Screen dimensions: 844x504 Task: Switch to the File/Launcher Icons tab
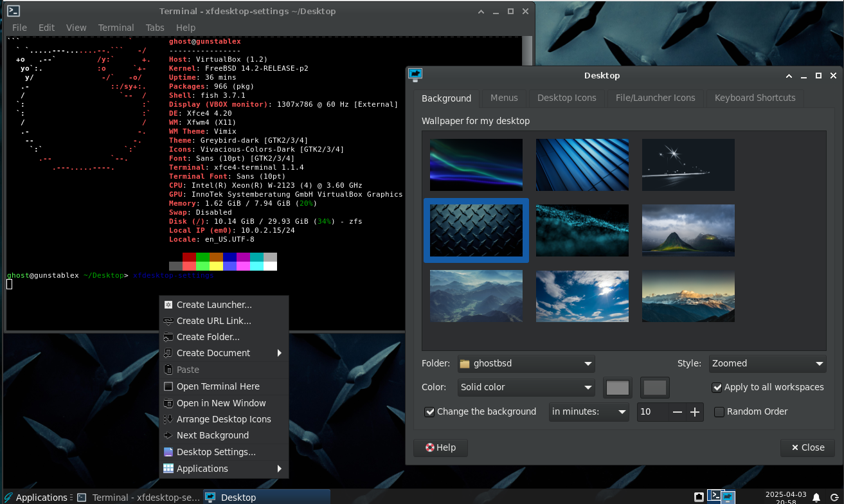pos(656,98)
